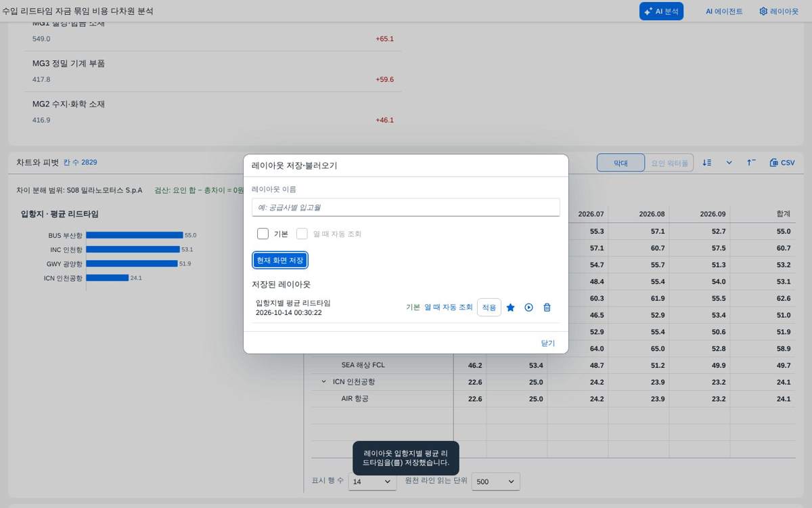Open the 레이아웃 gear settings
This screenshot has width=812, height=508.
pyautogui.click(x=779, y=11)
